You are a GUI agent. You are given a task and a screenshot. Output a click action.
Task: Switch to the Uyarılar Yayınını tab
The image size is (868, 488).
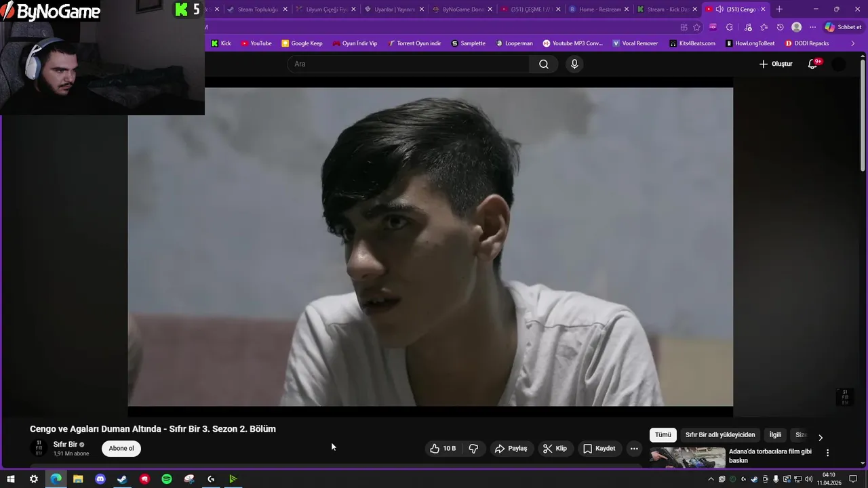tap(394, 9)
